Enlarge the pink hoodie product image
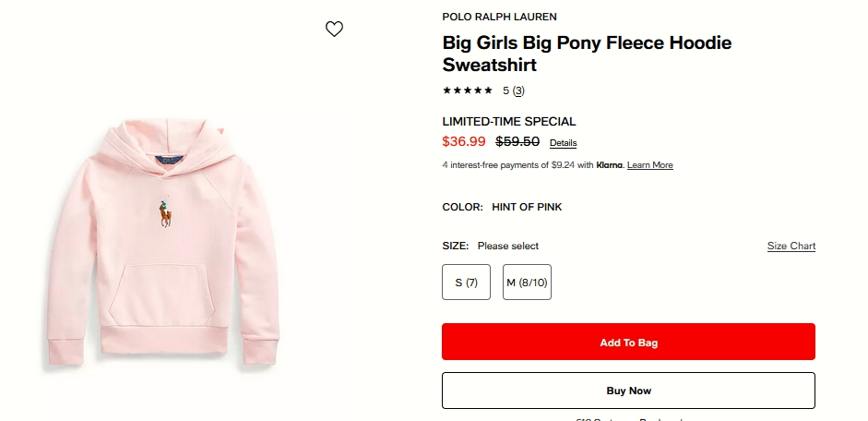 (x=163, y=242)
